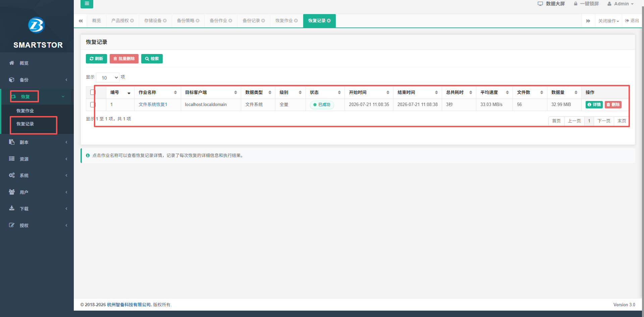Expand the 资源 sidebar menu

click(37, 159)
